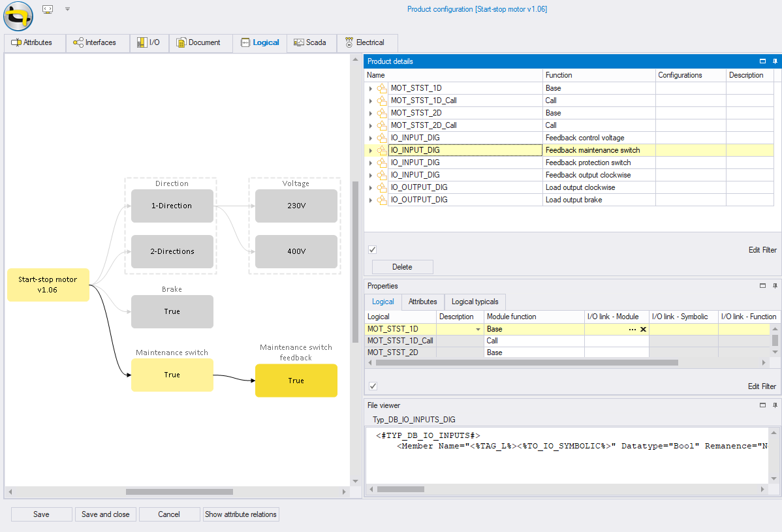
Task: Expand the MOT_STST_1D_Call row
Action: (x=371, y=101)
